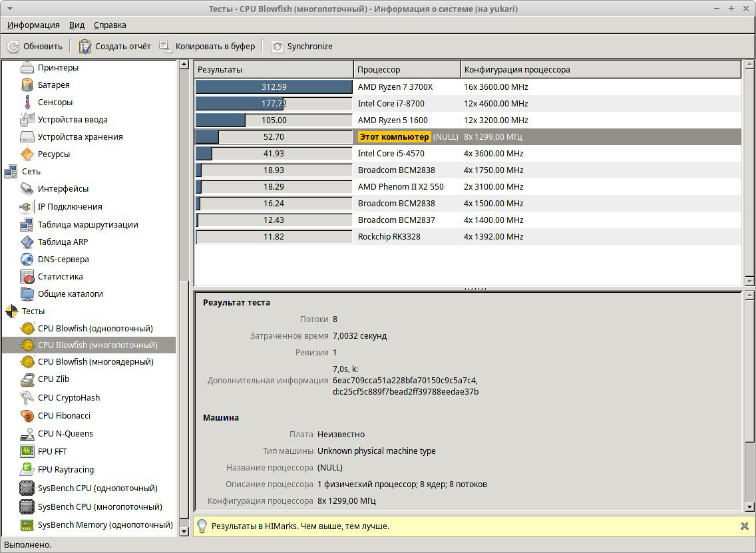The image size is (756, 553).
Task: Click the results list scroll-down arrow
Action: pos(749,281)
